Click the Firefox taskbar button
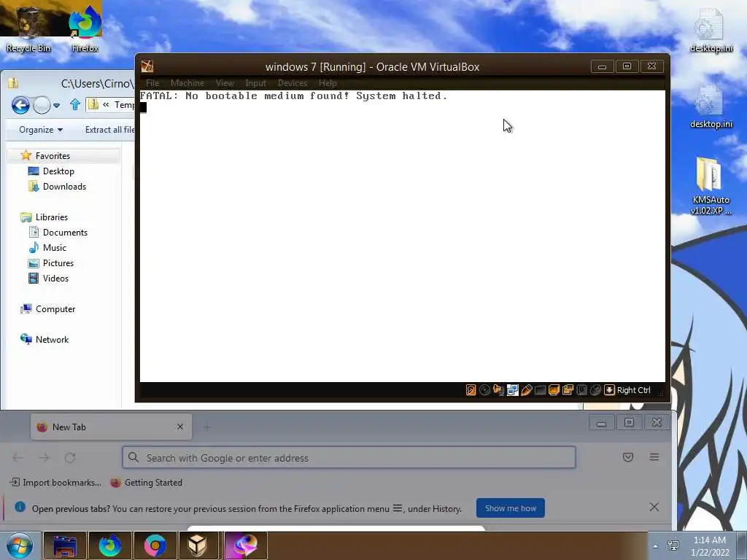747x560 pixels. tap(110, 545)
